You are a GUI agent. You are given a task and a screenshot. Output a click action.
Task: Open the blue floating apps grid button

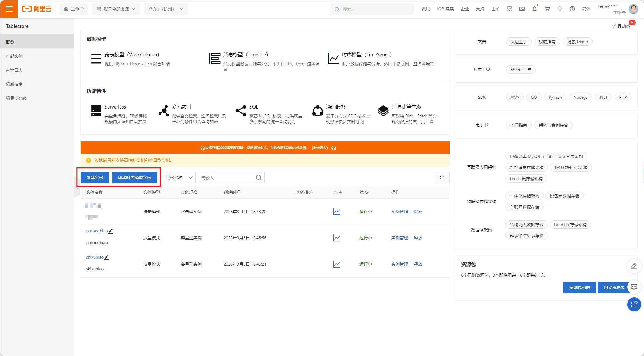[x=634, y=304]
